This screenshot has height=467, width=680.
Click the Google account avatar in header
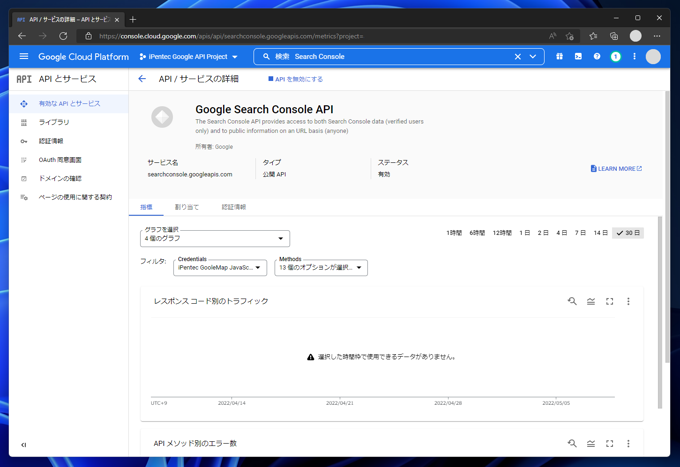coord(653,56)
